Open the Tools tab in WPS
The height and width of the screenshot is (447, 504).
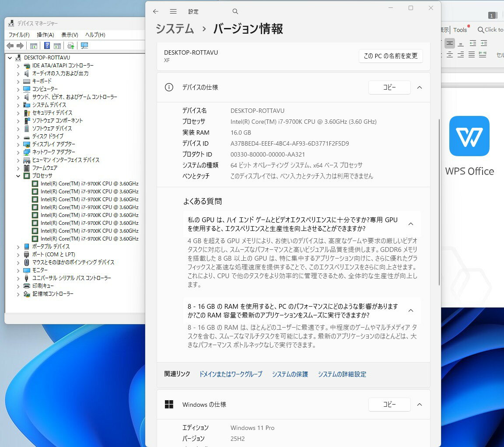click(x=460, y=30)
